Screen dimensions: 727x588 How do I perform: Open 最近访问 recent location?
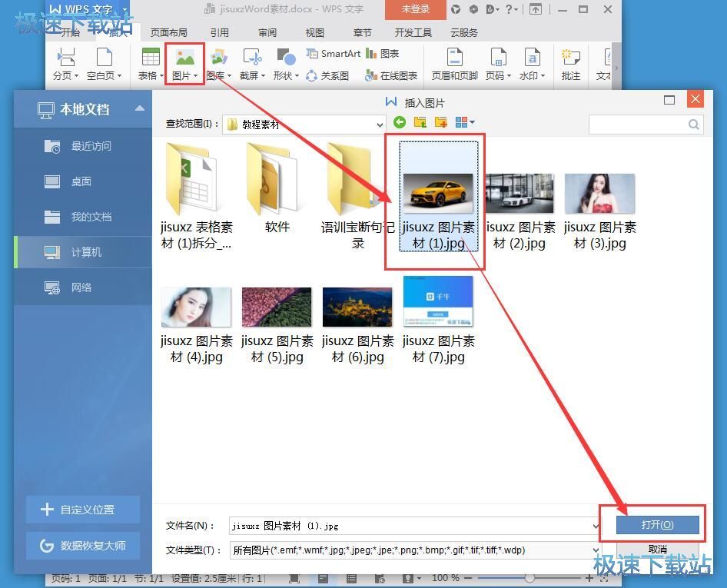pyautogui.click(x=82, y=146)
